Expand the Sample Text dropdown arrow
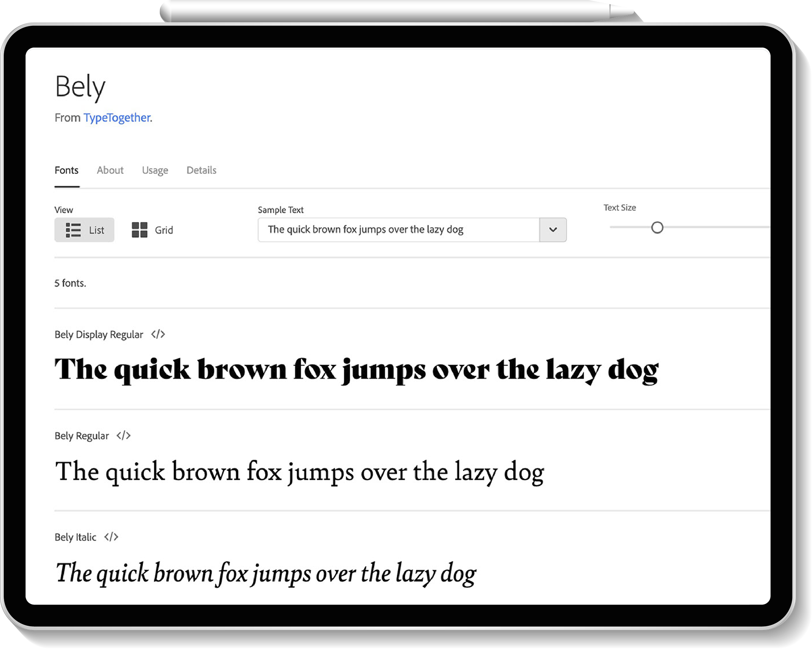812x649 pixels. point(553,230)
